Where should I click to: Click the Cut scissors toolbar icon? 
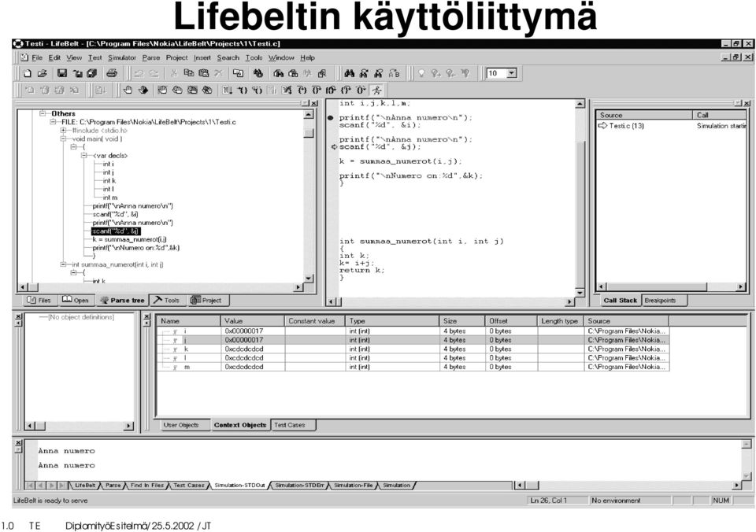click(x=174, y=73)
